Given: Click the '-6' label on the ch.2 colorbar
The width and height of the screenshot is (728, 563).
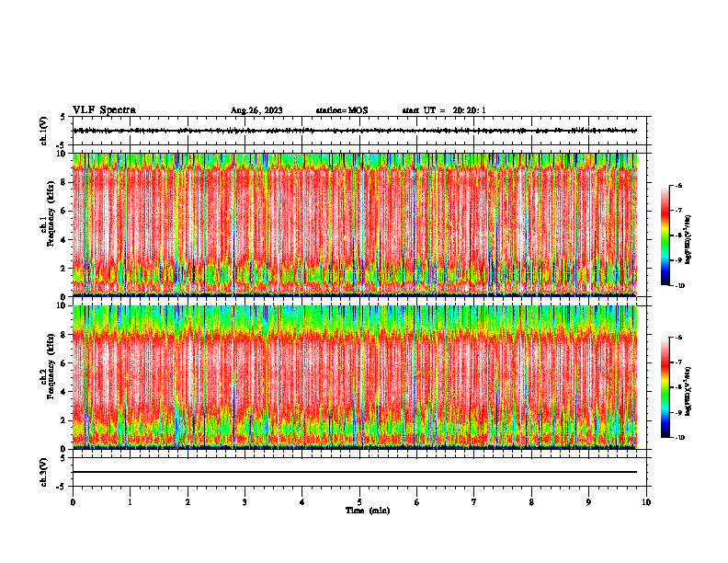Looking at the screenshot, I should pyautogui.click(x=678, y=338).
